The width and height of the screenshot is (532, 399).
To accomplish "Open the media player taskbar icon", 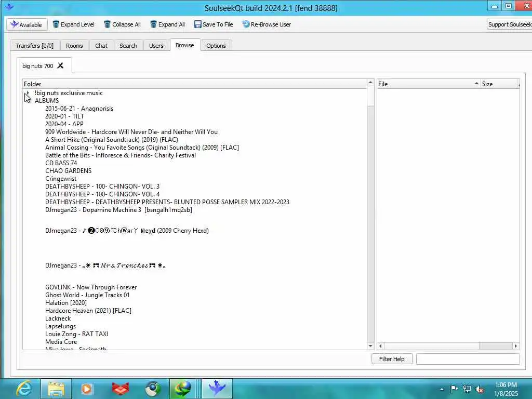I will coord(87,389).
